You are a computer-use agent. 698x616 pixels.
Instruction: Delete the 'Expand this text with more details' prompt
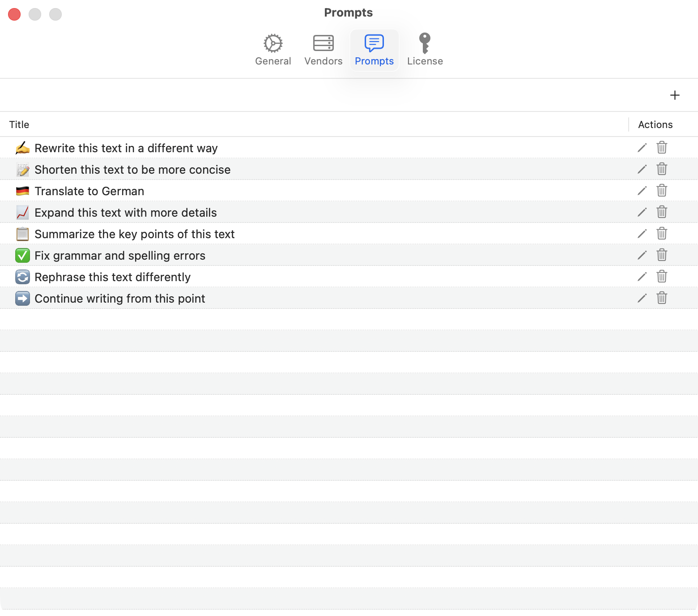coord(662,212)
